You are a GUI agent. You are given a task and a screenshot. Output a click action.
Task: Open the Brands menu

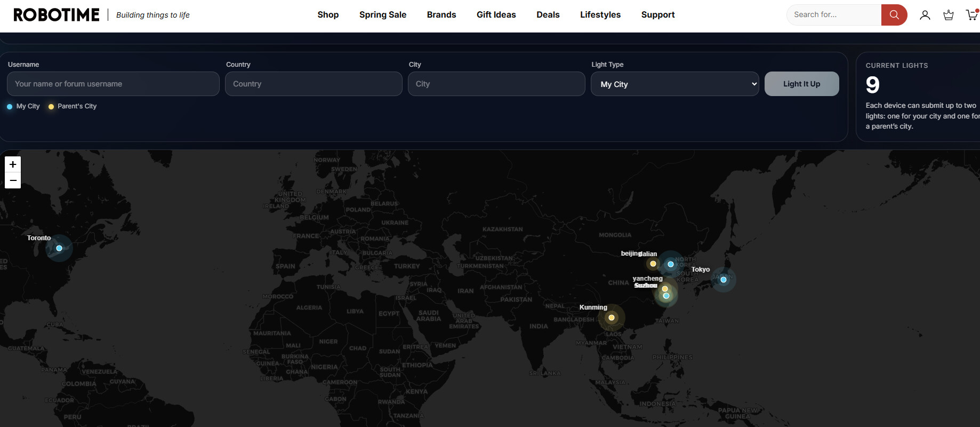(x=441, y=15)
